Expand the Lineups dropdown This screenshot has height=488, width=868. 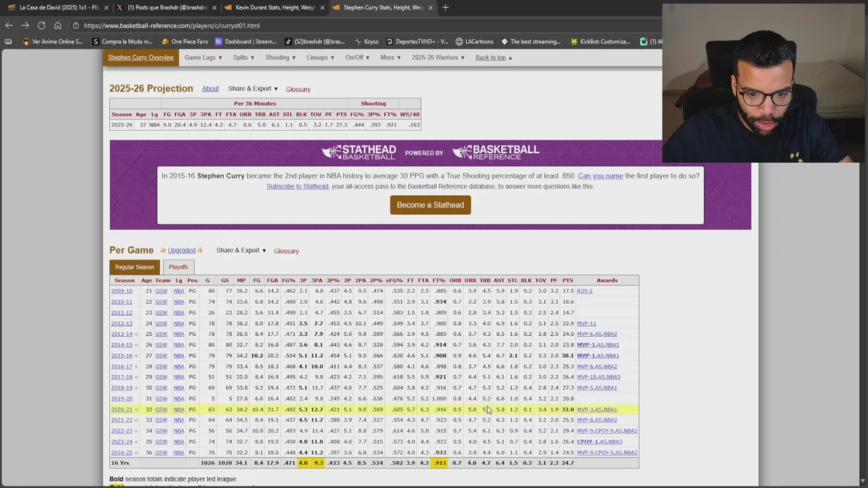tap(321, 58)
